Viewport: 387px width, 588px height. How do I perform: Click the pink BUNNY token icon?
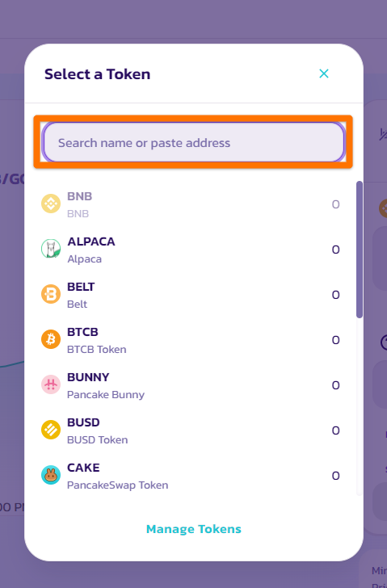coord(51,384)
